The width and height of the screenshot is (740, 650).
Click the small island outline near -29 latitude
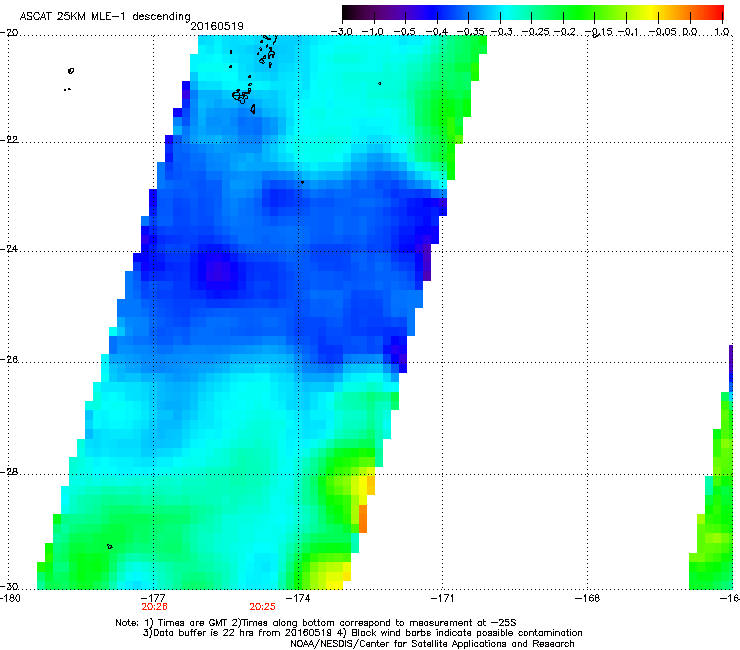[x=109, y=547]
